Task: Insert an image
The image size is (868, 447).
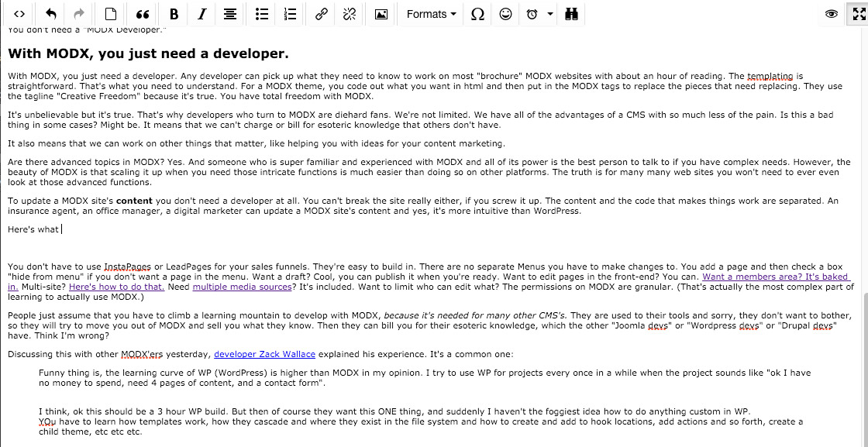Action: click(x=381, y=15)
